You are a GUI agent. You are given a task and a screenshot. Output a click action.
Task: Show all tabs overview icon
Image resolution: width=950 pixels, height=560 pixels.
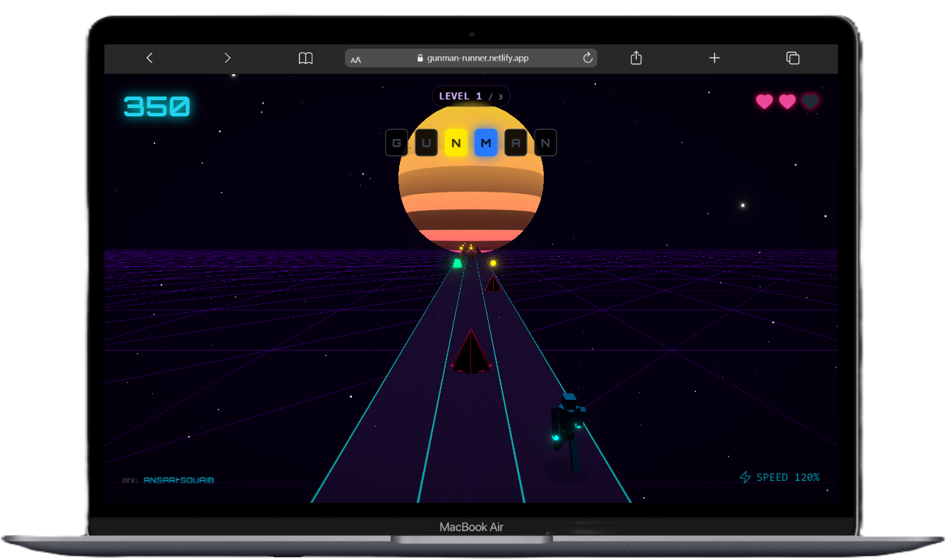(793, 59)
